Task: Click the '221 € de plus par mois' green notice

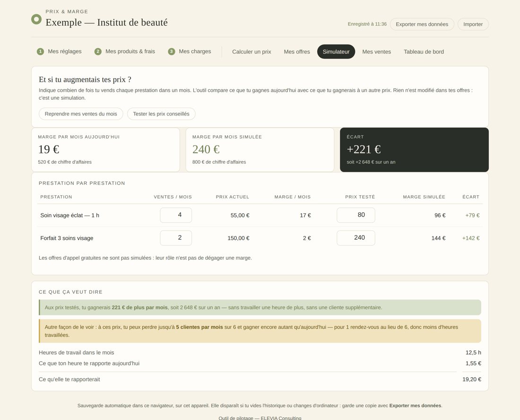Action: pyautogui.click(x=260, y=307)
